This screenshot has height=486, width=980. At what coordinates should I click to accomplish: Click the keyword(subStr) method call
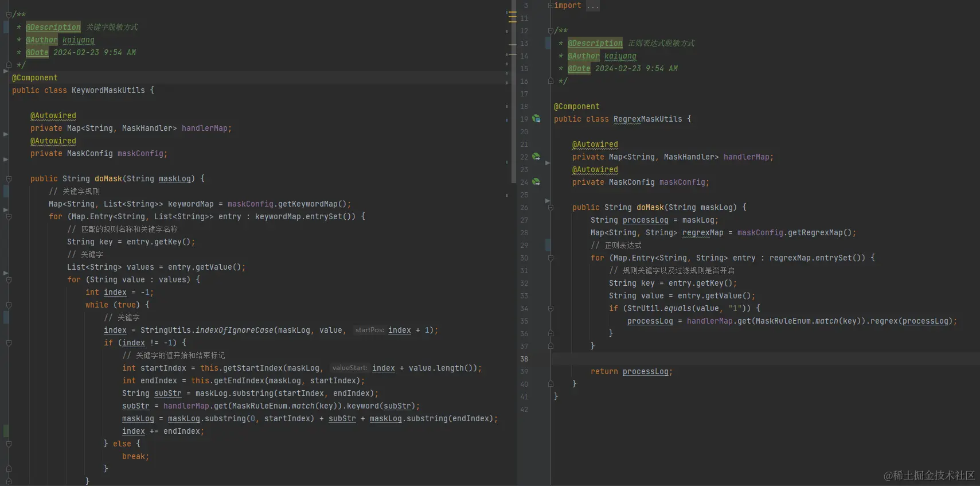pyautogui.click(x=381, y=406)
